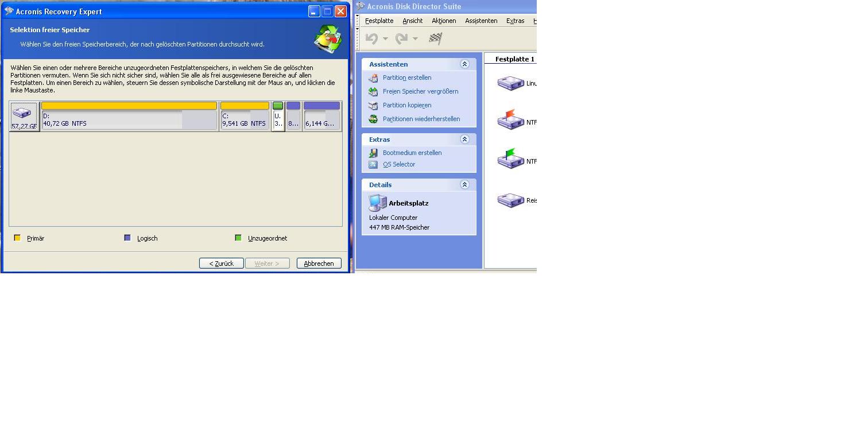Select the C: 9,541 GB NTFS partition
Viewport: 868px width, 434px height.
pyautogui.click(x=245, y=117)
